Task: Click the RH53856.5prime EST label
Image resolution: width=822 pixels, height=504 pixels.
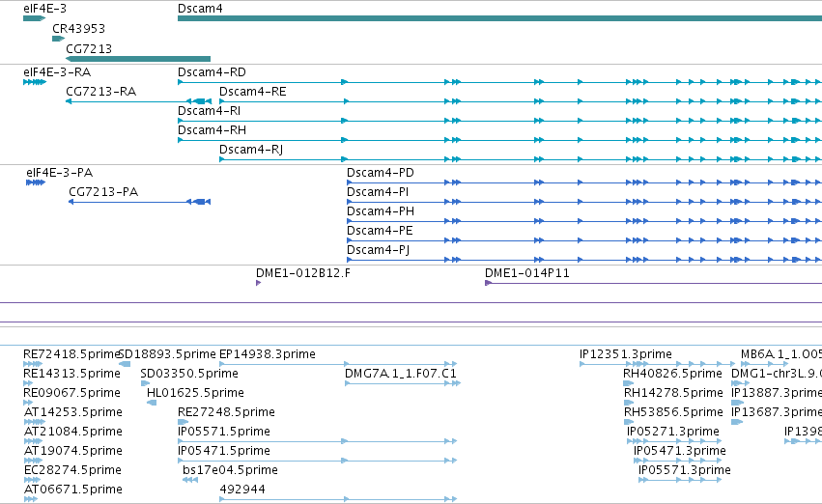Action: pyautogui.click(x=673, y=413)
